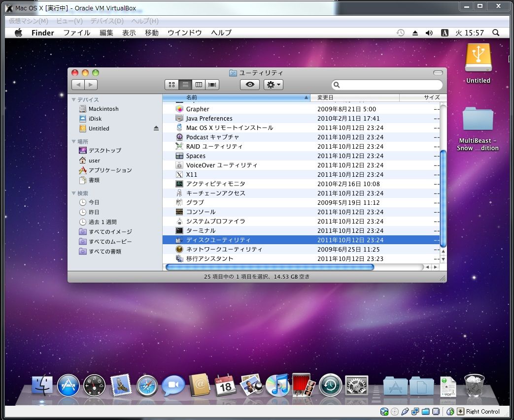
Task: Click the horizontal scrollbar thumb
Action: pyautogui.click(x=270, y=267)
